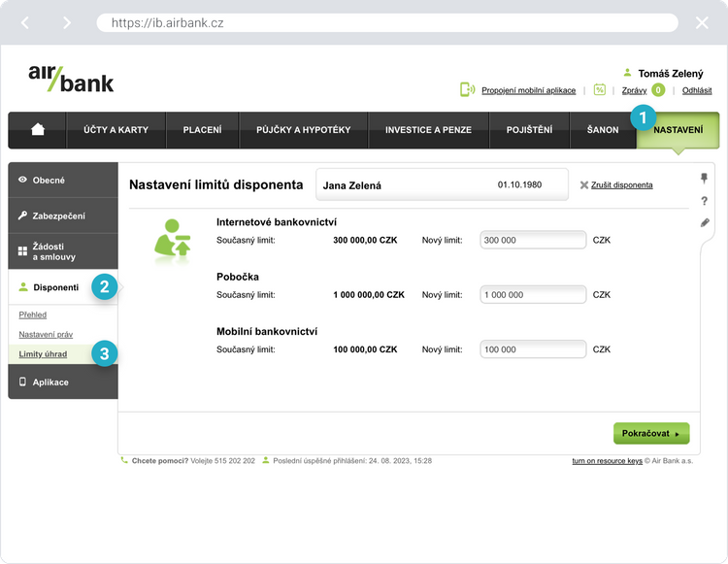Image resolution: width=728 pixels, height=564 pixels.
Task: Select Jana Zelená disponent selector
Action: [442, 184]
